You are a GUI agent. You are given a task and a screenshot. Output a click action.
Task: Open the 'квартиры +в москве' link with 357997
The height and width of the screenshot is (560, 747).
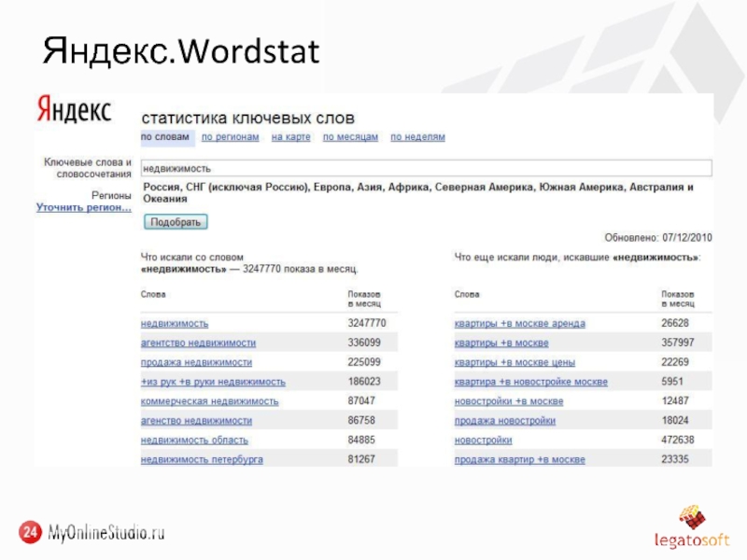(x=501, y=343)
